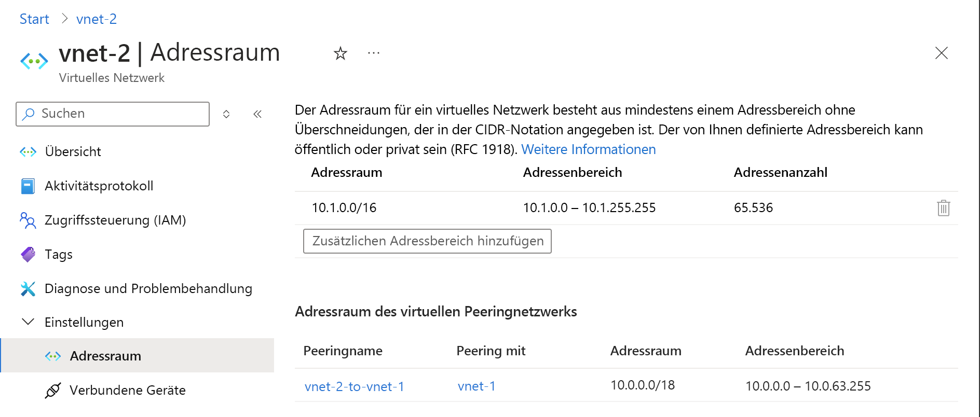Delete the 10.1.0.0/16 address space
The width and height of the screenshot is (980, 417).
point(943,208)
